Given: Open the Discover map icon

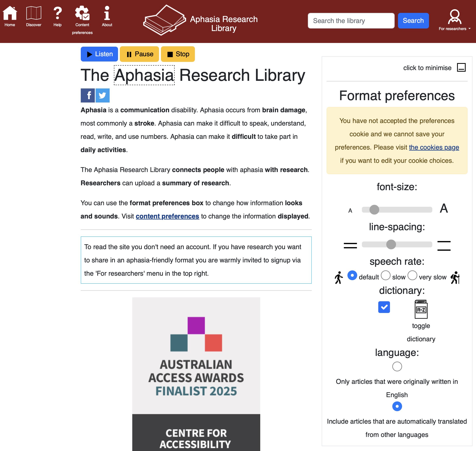Looking at the screenshot, I should [34, 13].
